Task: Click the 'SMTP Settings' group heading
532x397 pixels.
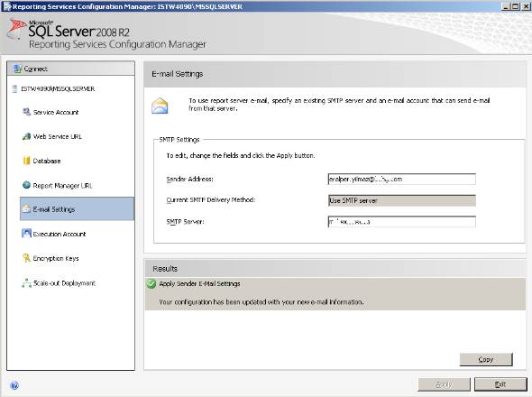Action: point(179,140)
